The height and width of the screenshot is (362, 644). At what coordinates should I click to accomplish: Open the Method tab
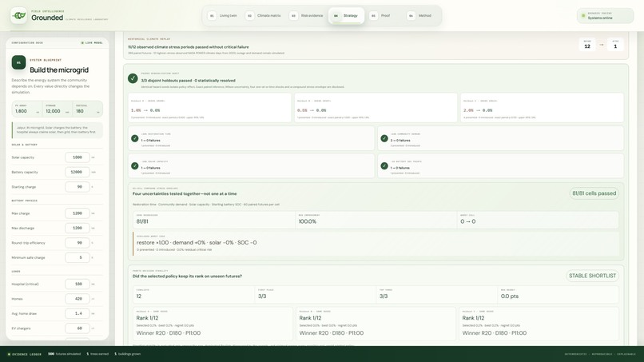point(420,16)
